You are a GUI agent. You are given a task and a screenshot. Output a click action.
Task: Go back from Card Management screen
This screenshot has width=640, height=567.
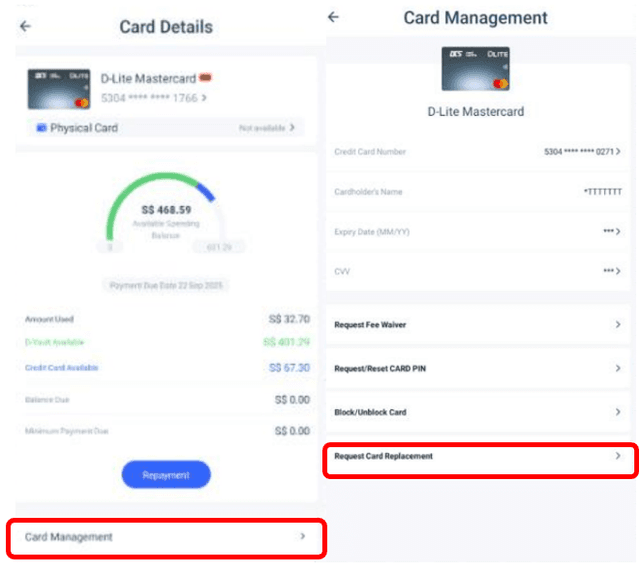coord(334,17)
